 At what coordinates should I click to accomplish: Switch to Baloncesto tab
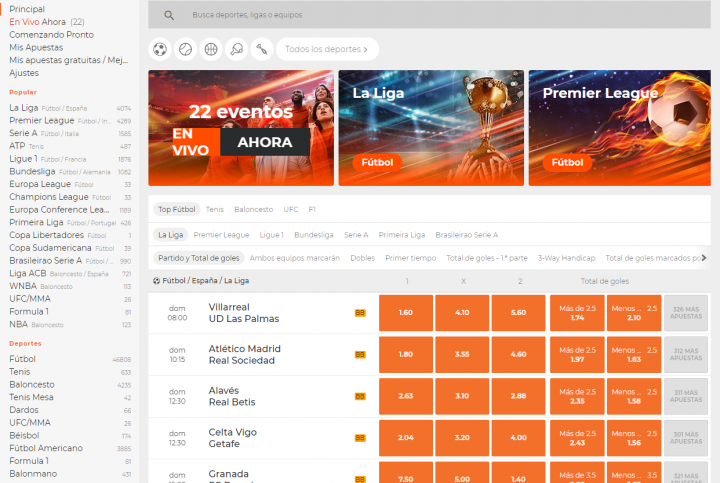(253, 209)
